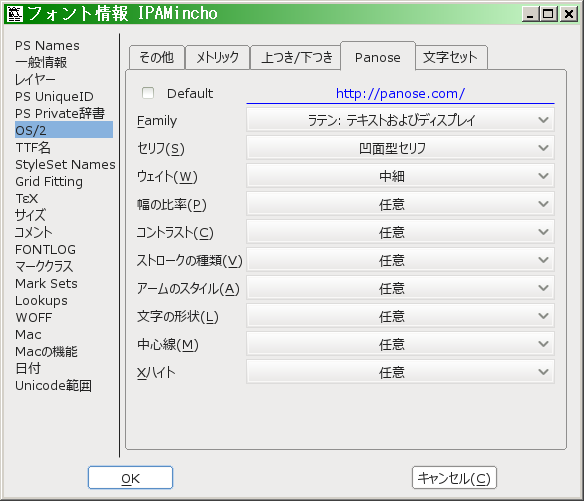
Task: Select TTF名 in the sidebar
Action: pyautogui.click(x=33, y=148)
